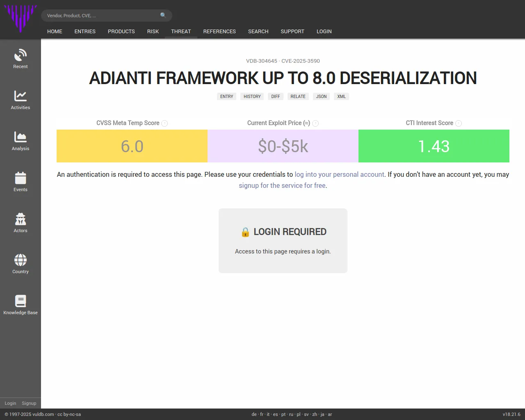The image size is (525, 420).
Task: Switch language to 'pt'
Action: tap(283, 414)
